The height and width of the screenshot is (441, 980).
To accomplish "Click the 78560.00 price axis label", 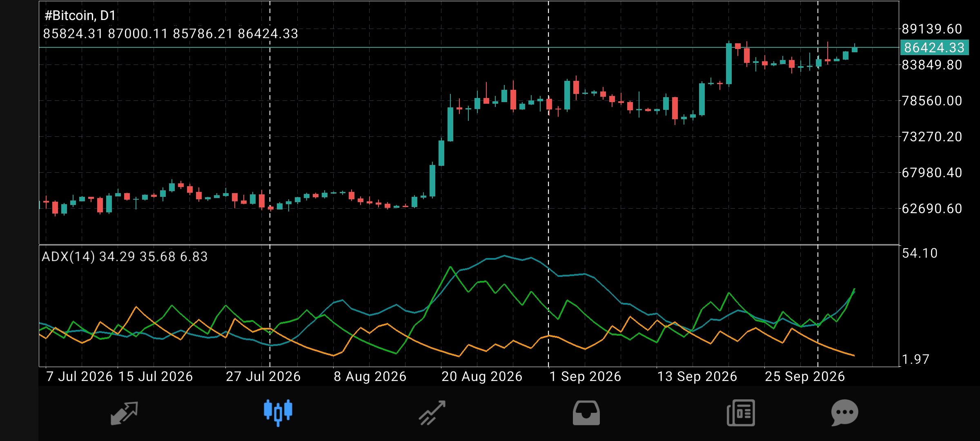I will [x=932, y=101].
